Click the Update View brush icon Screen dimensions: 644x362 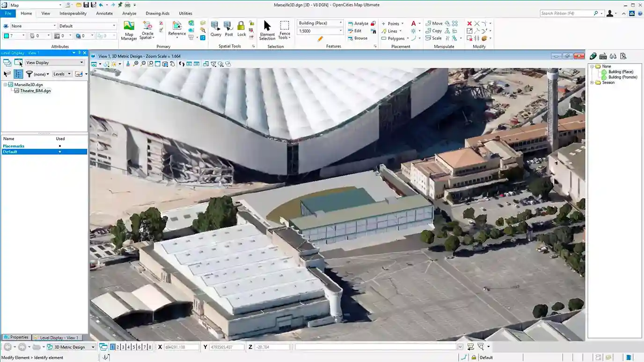128,64
